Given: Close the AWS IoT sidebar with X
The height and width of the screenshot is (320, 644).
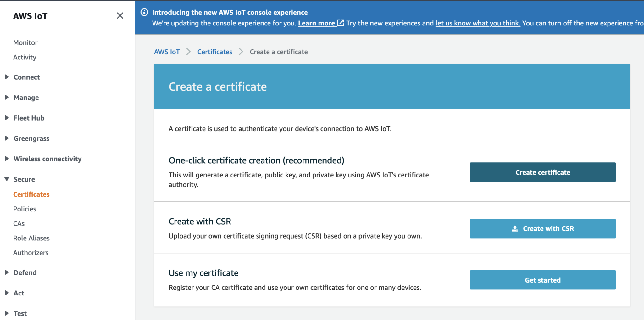Looking at the screenshot, I should [120, 16].
